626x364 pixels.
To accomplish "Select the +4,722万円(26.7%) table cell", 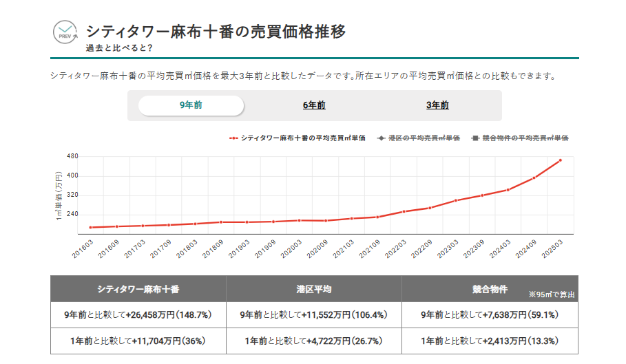I will (314, 341).
